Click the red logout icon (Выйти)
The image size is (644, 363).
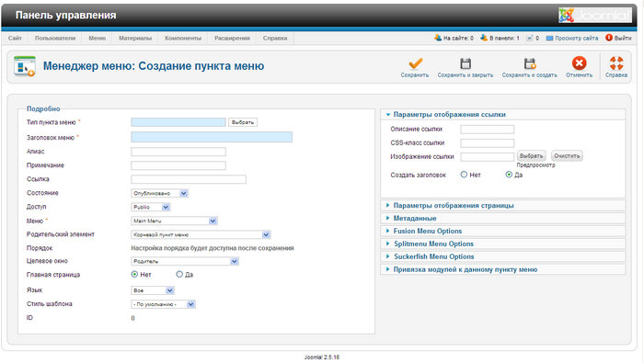609,38
